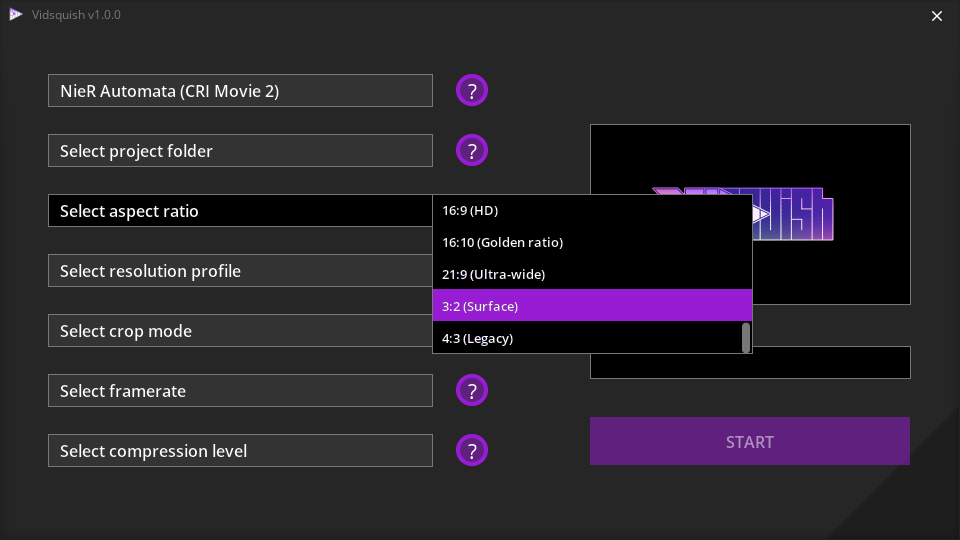Select 16:10 (Golden ratio) option
The width and height of the screenshot is (960, 540).
592,243
